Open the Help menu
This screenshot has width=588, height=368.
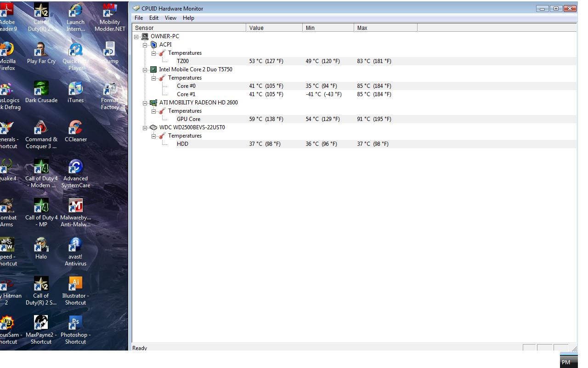pyautogui.click(x=188, y=18)
